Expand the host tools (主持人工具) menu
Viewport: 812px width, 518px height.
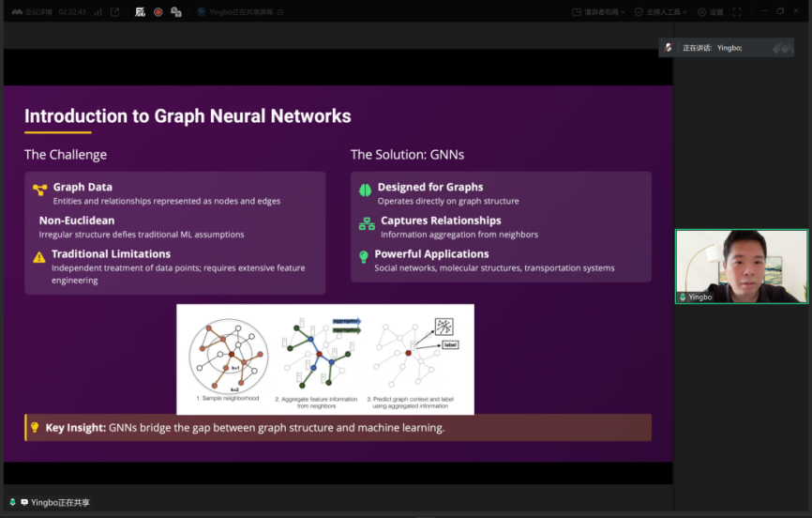(x=661, y=12)
